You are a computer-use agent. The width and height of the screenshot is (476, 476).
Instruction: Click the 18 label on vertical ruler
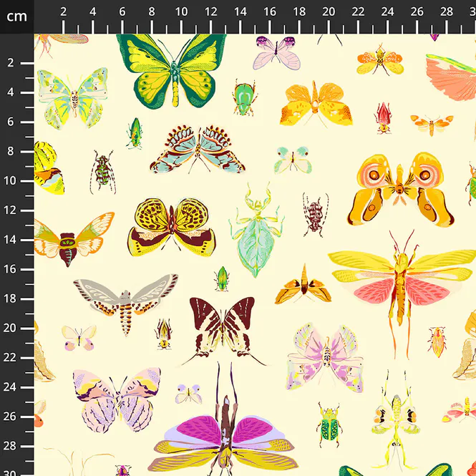tap(9, 298)
